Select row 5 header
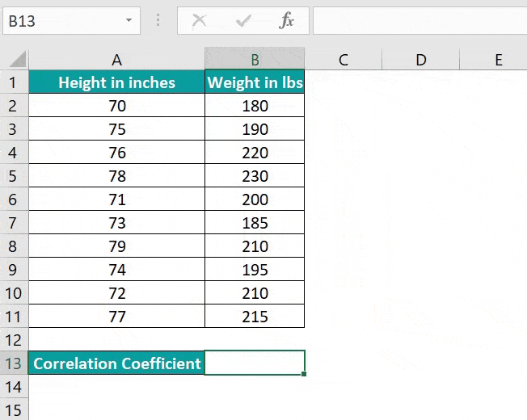This screenshot has width=527, height=420. 14,175
